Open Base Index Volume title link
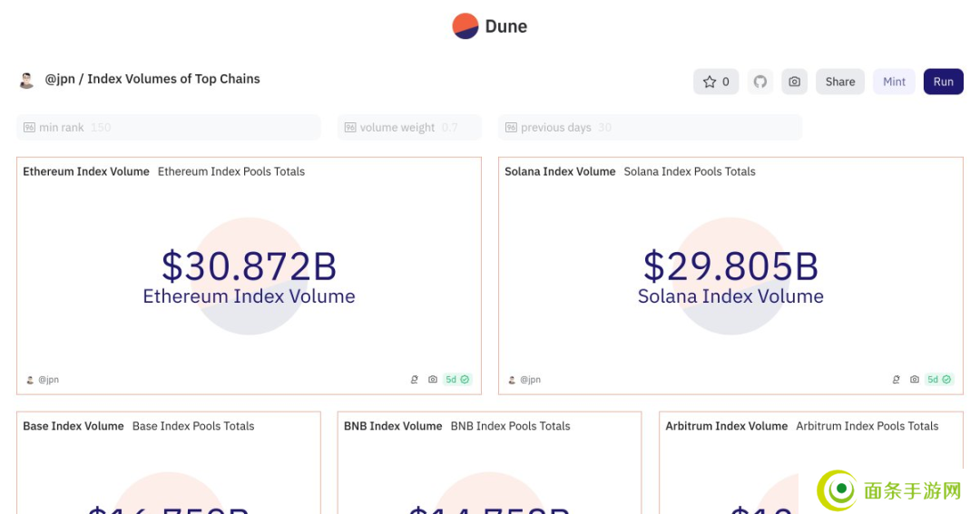Screen dimensions: 980x514 tap(73, 427)
